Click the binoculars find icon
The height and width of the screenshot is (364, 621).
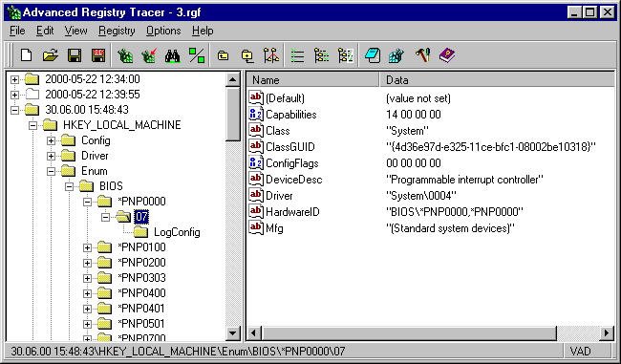[173, 55]
